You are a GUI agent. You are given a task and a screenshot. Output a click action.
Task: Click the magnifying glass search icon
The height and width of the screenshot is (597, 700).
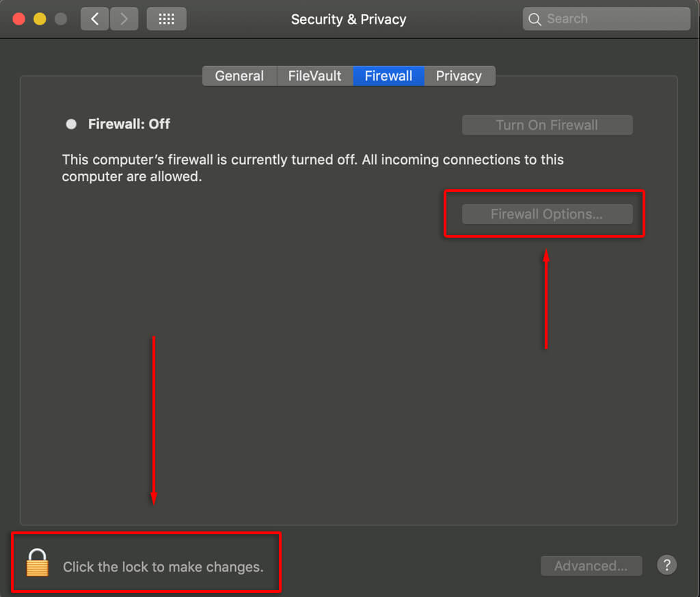point(535,19)
